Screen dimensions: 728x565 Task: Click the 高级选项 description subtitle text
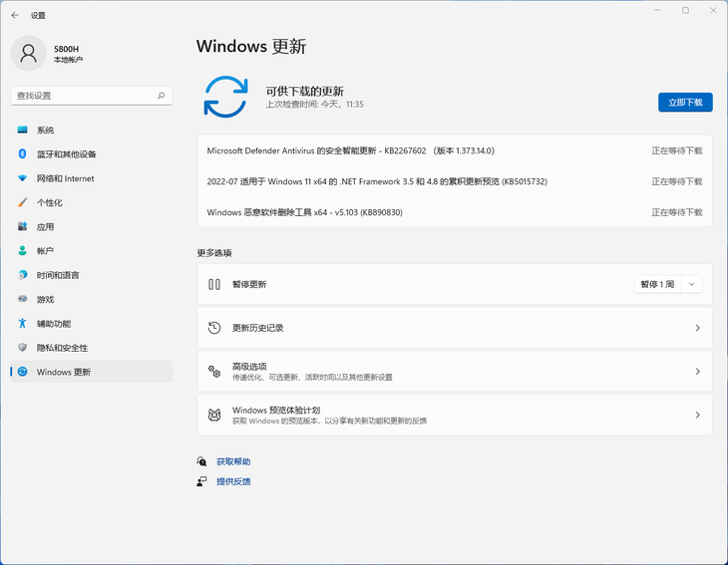tap(312, 377)
